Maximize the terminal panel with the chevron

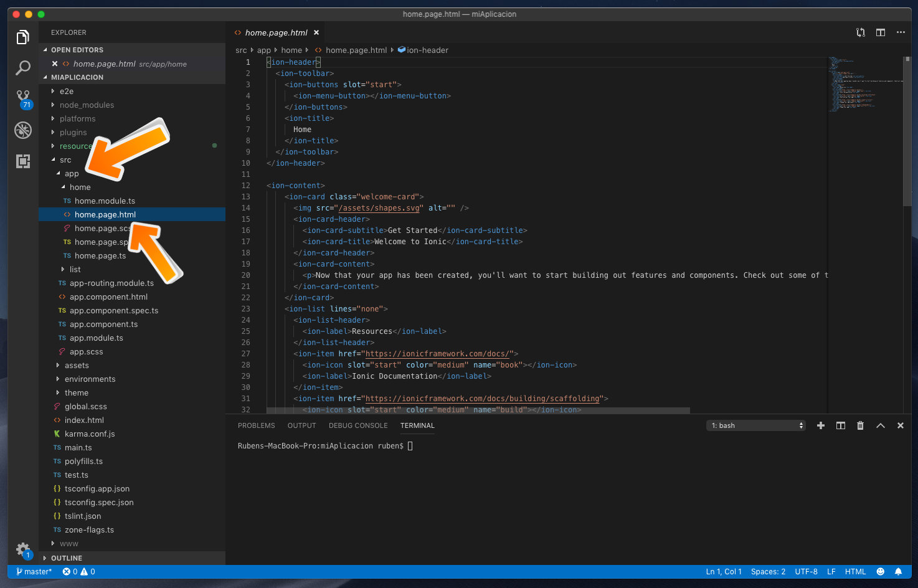[x=880, y=425]
